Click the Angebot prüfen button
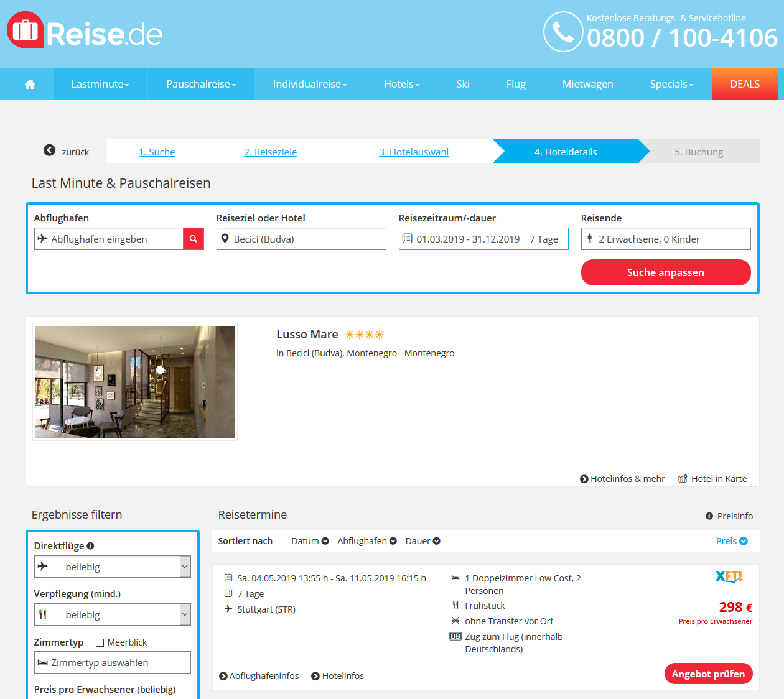The width and height of the screenshot is (784, 699). pos(709,674)
